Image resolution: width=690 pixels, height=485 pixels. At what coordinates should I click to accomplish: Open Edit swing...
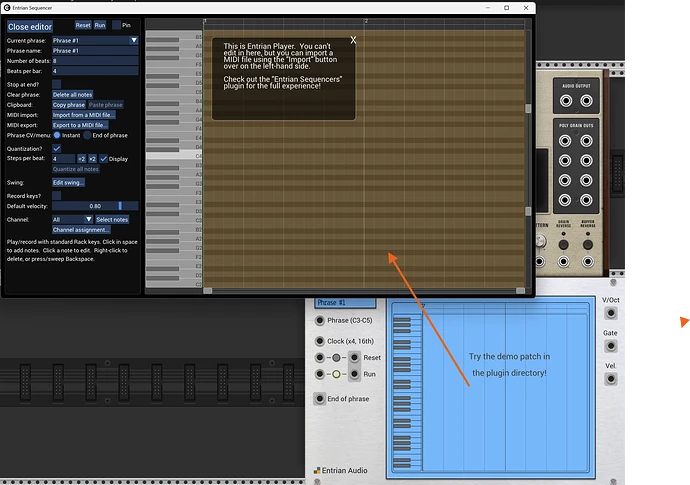68,182
